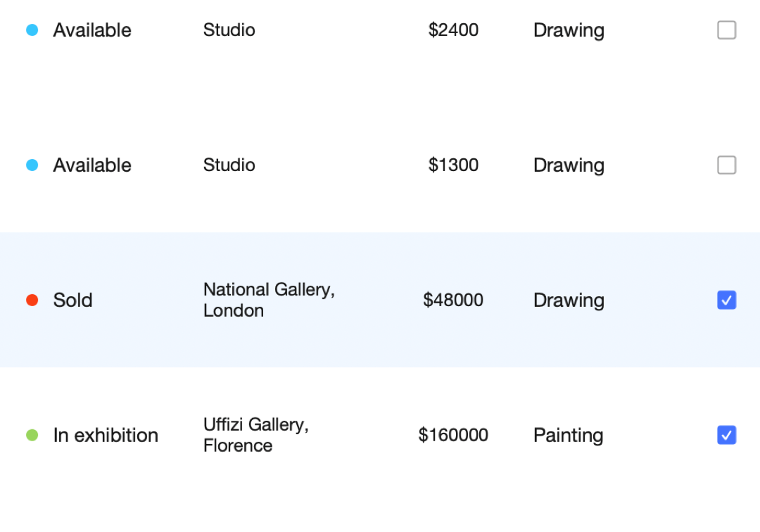The image size is (760, 532).
Task: Click the red Sold status dot
Action: click(32, 300)
